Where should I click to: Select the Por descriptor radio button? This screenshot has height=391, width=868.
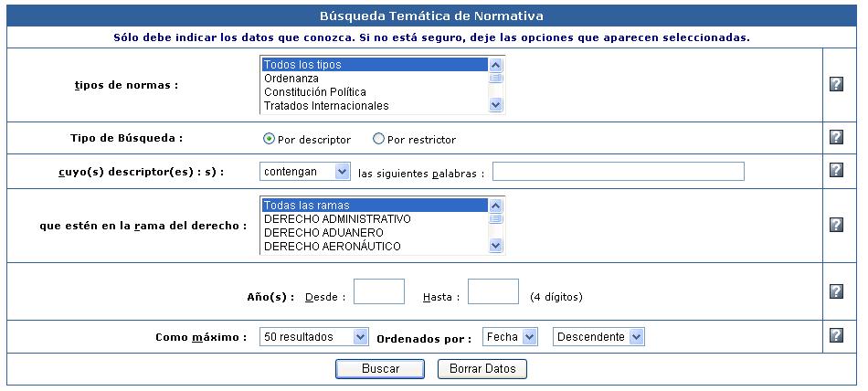click(x=269, y=139)
